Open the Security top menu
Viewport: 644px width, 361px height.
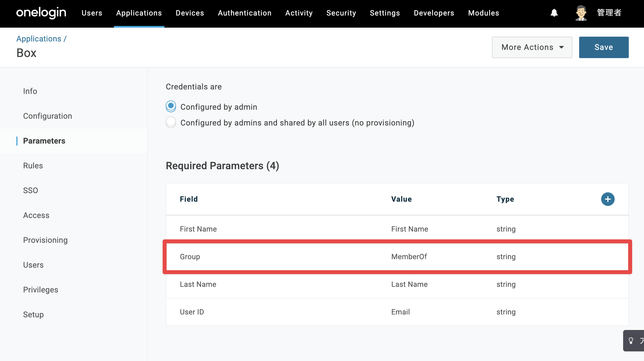click(341, 13)
